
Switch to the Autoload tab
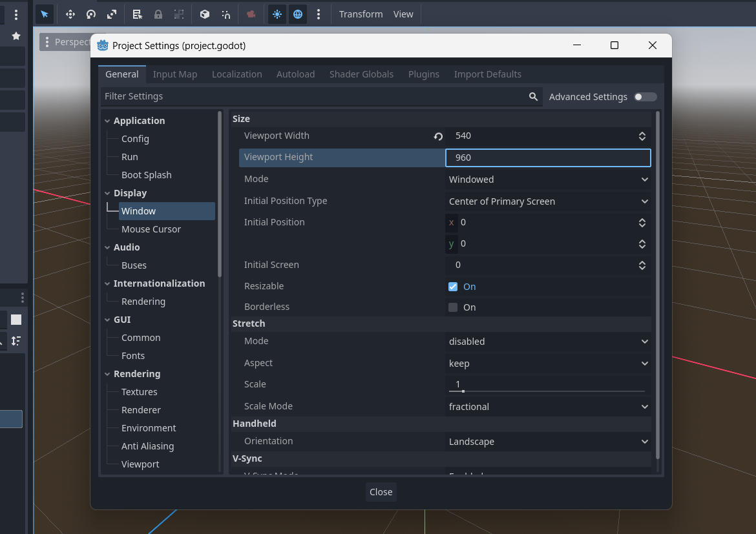pyautogui.click(x=295, y=74)
